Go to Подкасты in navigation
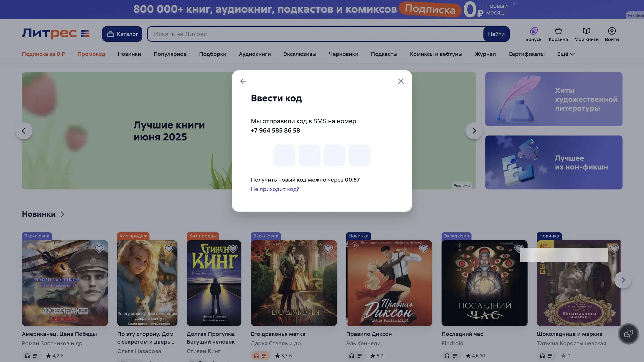Viewport: 644px width, 362px height. tap(384, 54)
